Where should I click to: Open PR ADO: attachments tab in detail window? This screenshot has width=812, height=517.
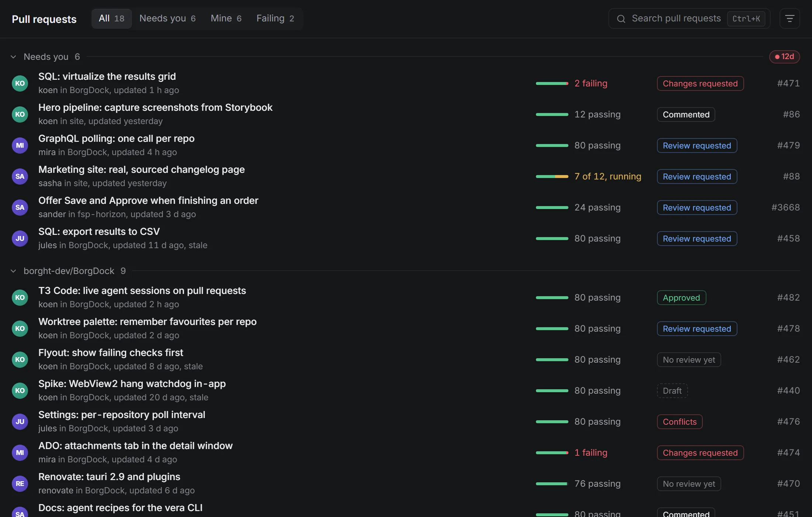tap(135, 446)
